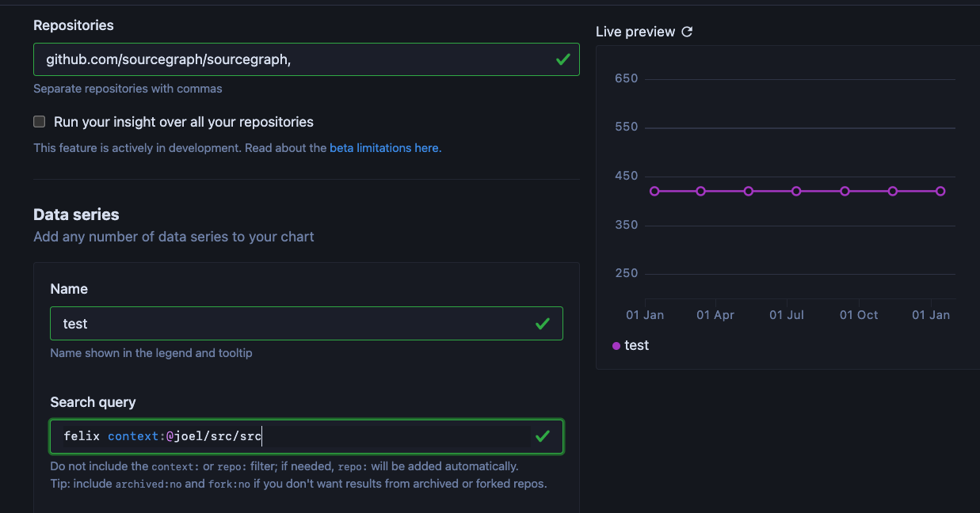The width and height of the screenshot is (980, 513).
Task: Click the test label in chart legend
Action: (636, 345)
